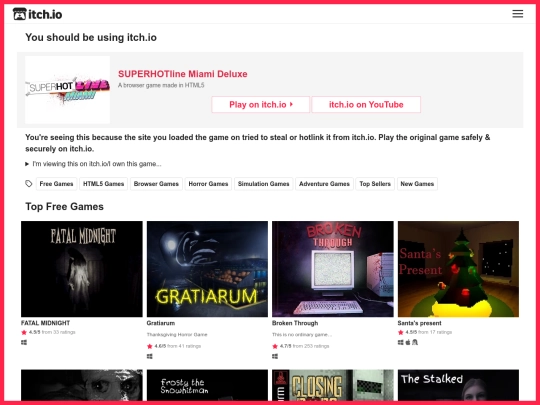Open Santa's Present cover image
Screen dimensions: 540x405
(x=458, y=269)
